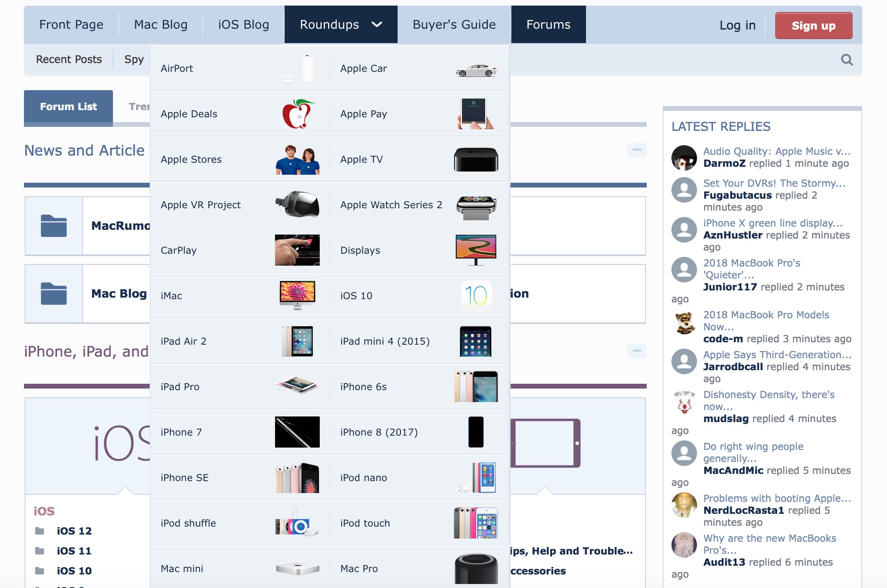
Task: Open the search magnifier icon
Action: coord(847,60)
